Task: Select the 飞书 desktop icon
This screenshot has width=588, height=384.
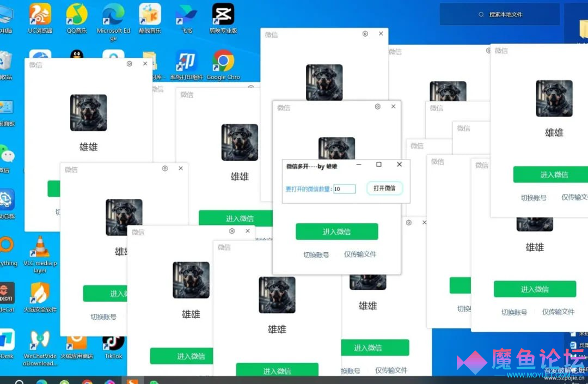Action: pos(187,18)
